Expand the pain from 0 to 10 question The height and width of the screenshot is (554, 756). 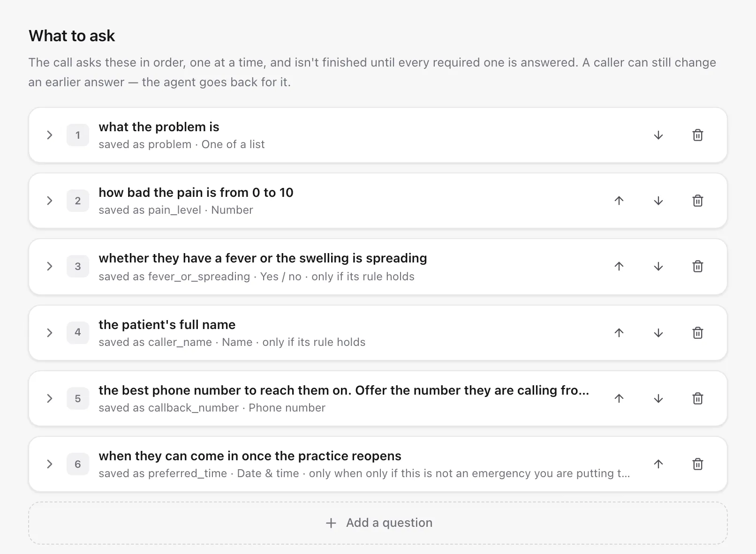(50, 201)
